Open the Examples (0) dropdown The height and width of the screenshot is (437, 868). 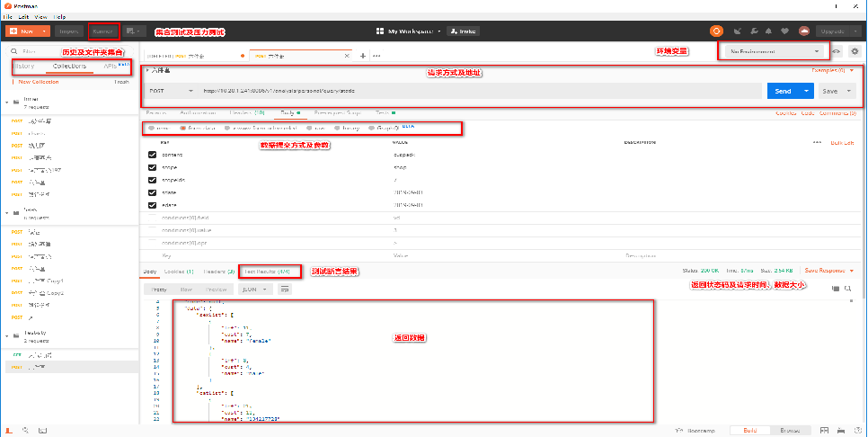(x=833, y=70)
